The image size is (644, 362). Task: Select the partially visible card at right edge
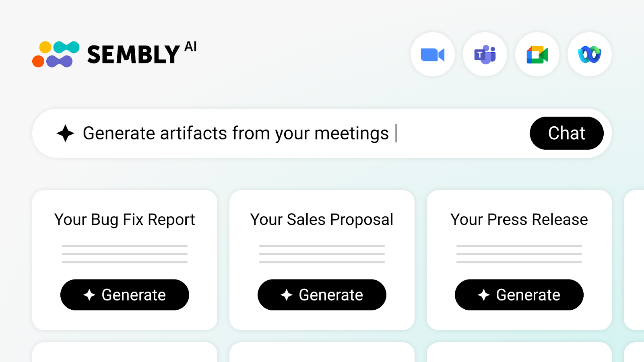point(634,260)
